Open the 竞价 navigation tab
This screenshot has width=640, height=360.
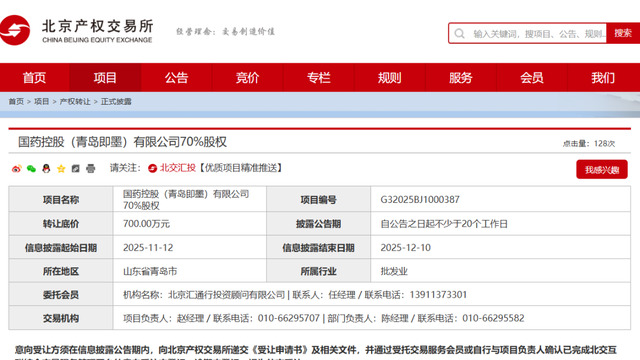click(x=247, y=78)
